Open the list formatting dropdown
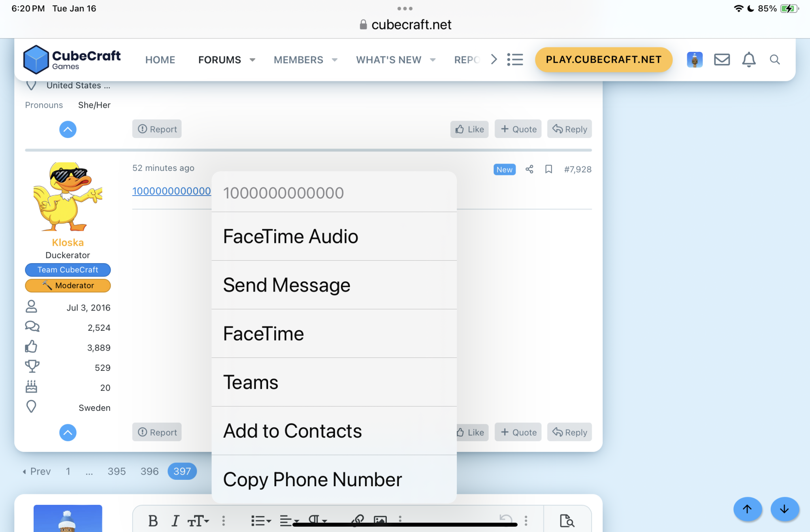 point(260,521)
